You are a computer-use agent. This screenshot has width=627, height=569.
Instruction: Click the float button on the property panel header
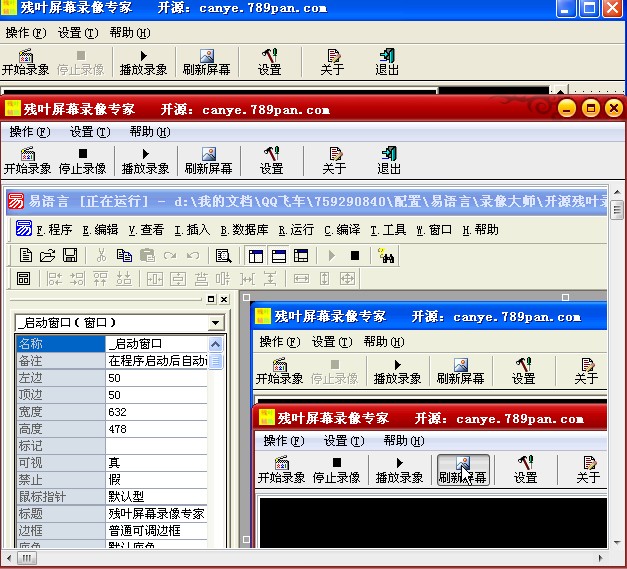pyautogui.click(x=211, y=299)
